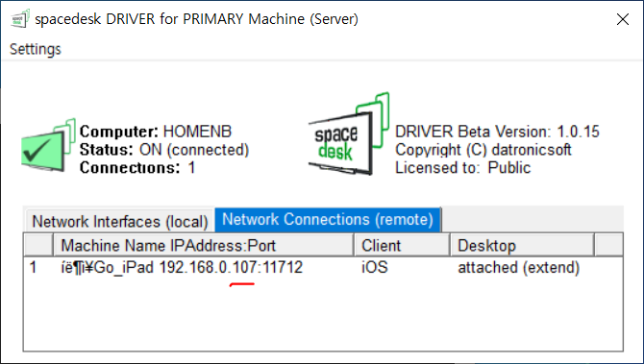The width and height of the screenshot is (644, 364).
Task: Select the Network Connections (remote) tab
Action: tap(328, 220)
